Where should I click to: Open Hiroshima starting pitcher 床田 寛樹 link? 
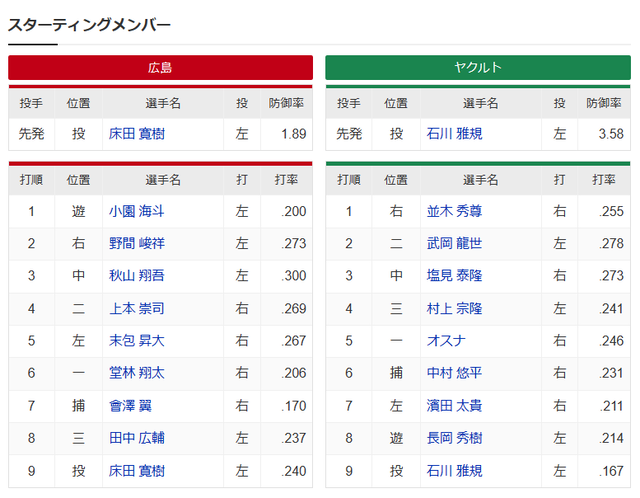[x=137, y=134]
